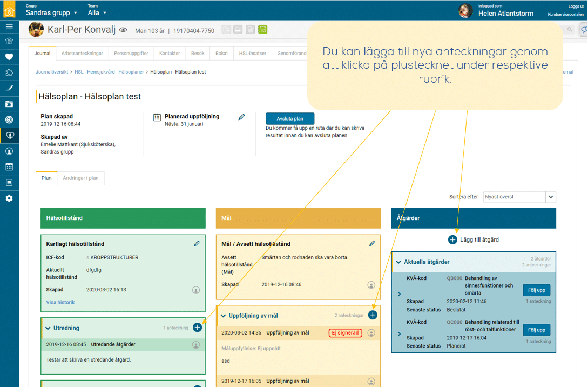
Task: Click the Avsluta plan button
Action: click(x=290, y=119)
